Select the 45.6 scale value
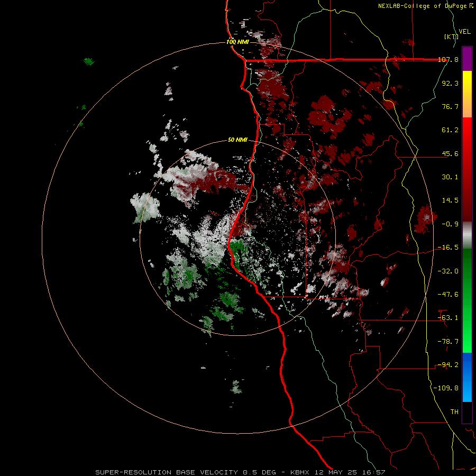 [450, 153]
